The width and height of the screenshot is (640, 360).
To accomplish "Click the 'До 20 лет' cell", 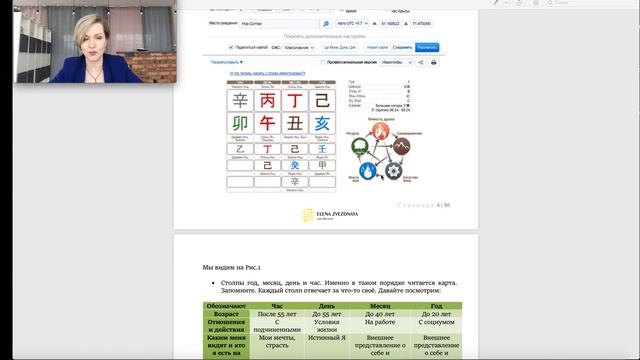I will click(436, 314).
